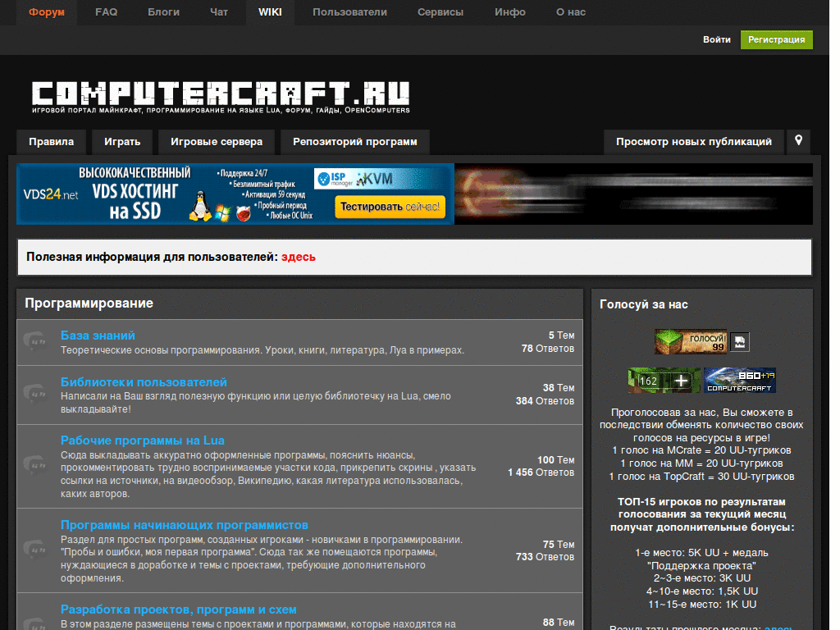This screenshot has width=840, height=630.
Task: Click the green Регистрация button
Action: tap(776, 39)
